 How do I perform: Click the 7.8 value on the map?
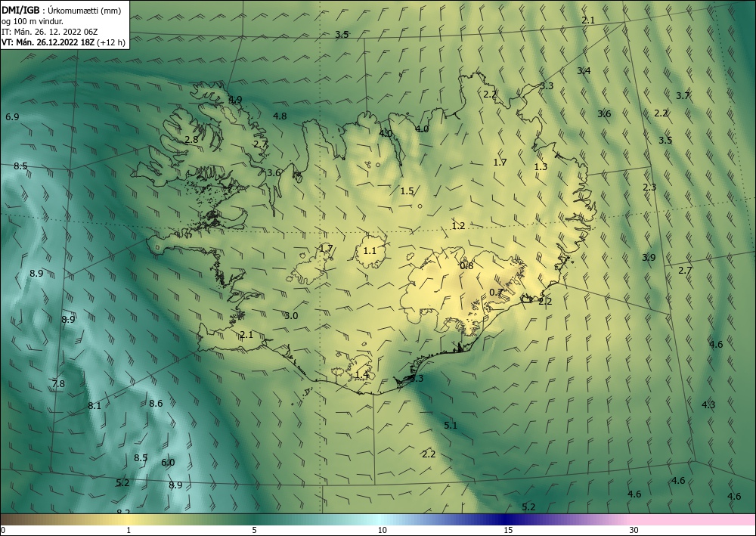[58, 384]
